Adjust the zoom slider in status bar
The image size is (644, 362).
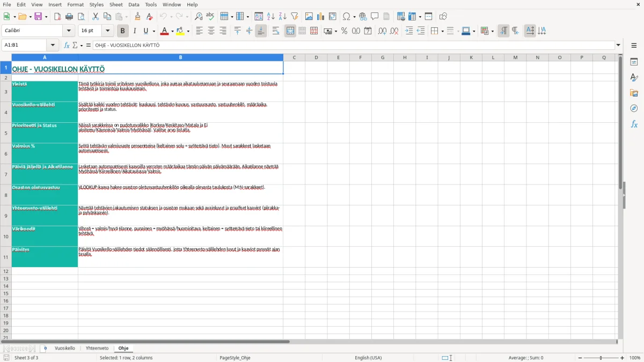coord(601,358)
